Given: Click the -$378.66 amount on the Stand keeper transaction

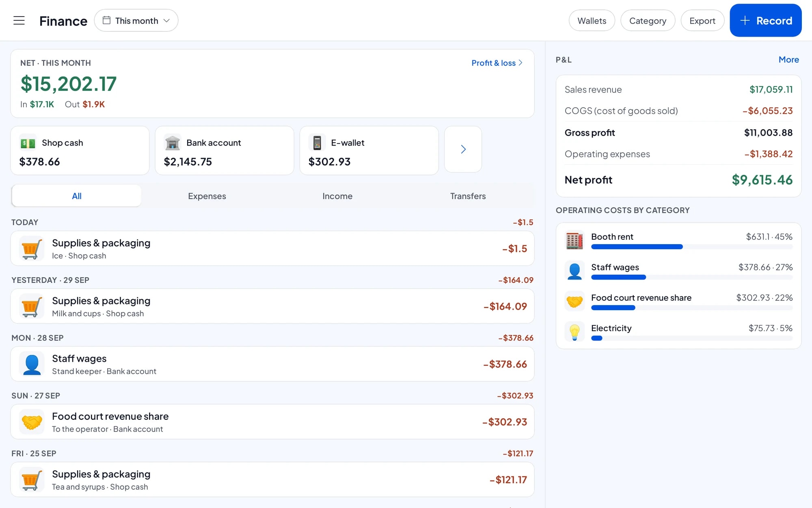Looking at the screenshot, I should click(x=505, y=364).
